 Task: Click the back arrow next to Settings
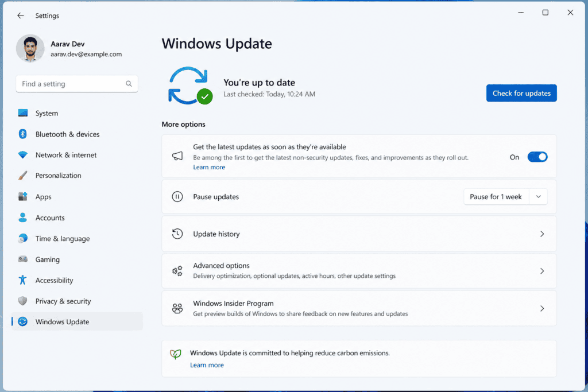21,15
